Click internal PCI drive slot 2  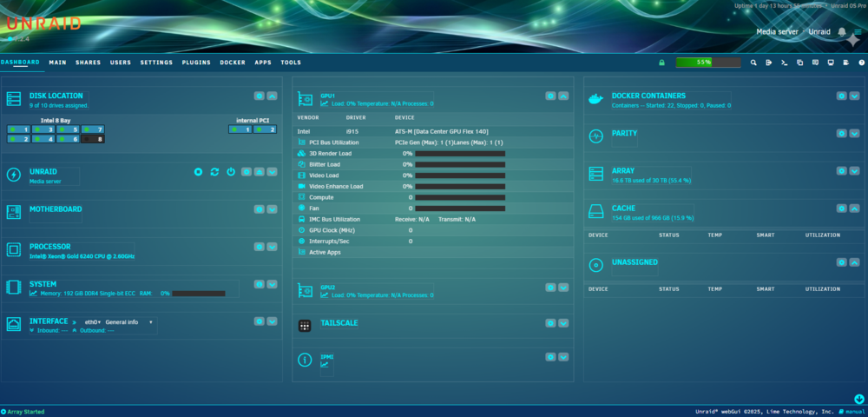tap(265, 129)
